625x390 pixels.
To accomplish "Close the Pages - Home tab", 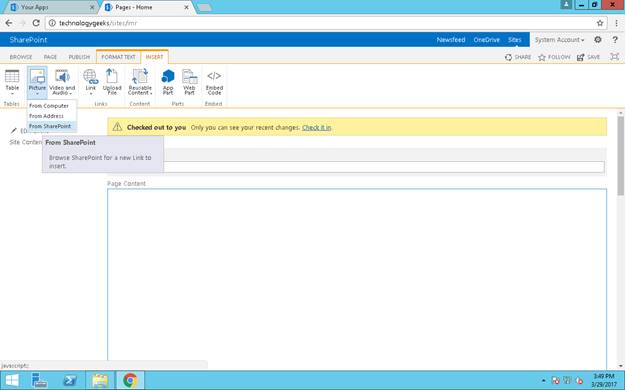I will (x=186, y=7).
